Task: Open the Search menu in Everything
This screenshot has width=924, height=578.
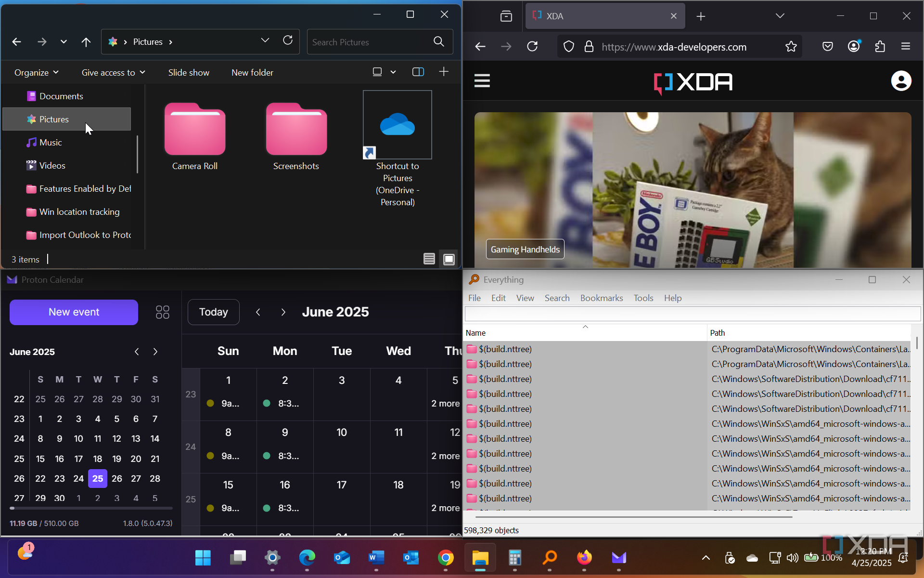Action: click(x=557, y=298)
